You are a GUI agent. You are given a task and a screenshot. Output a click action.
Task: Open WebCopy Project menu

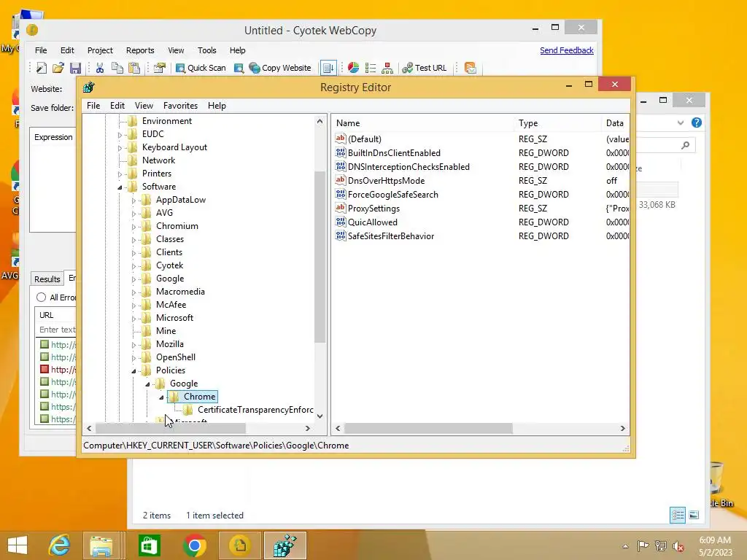pyautogui.click(x=100, y=50)
